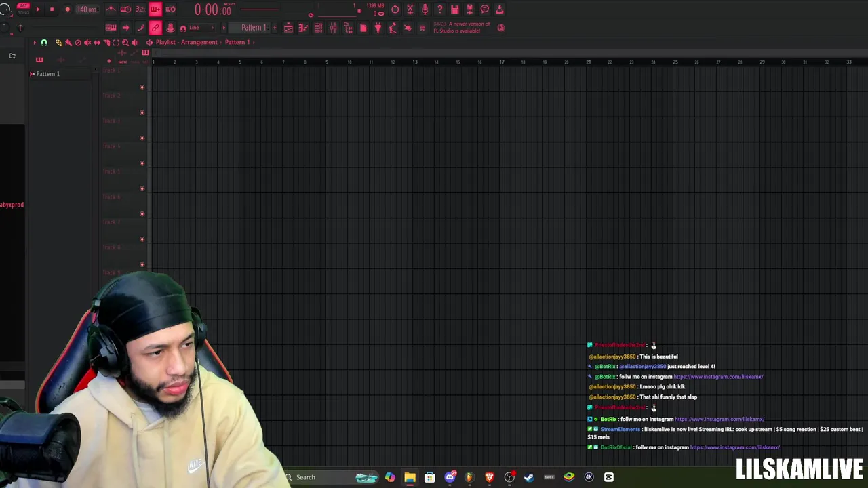Toggle wait for input to record
Viewport: 868px width, 488px height.
125,9
